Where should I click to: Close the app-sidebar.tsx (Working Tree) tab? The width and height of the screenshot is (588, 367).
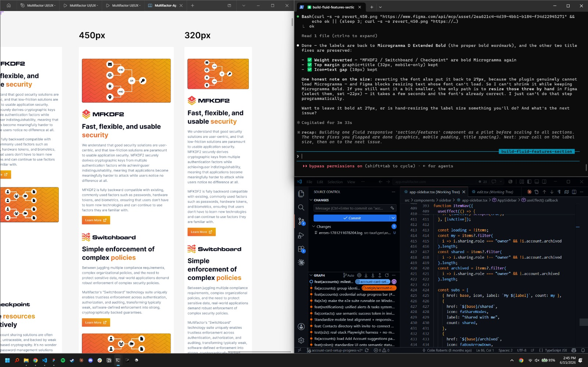click(464, 192)
